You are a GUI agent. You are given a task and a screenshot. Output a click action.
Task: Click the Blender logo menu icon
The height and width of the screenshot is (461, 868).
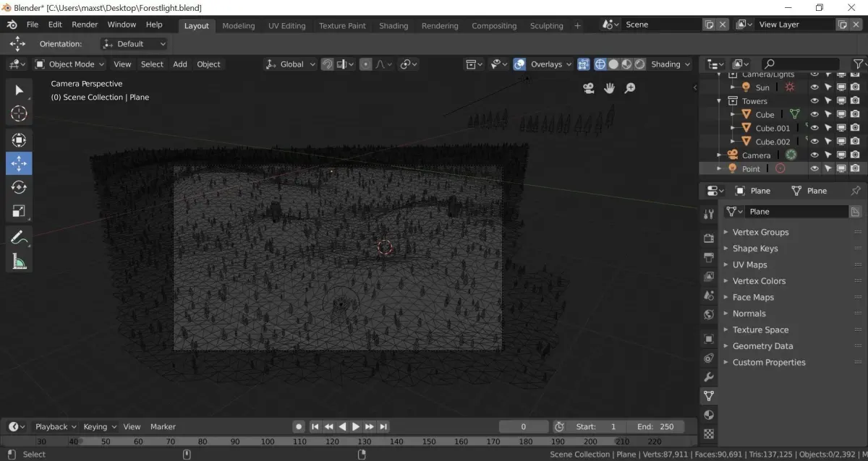pyautogui.click(x=12, y=25)
